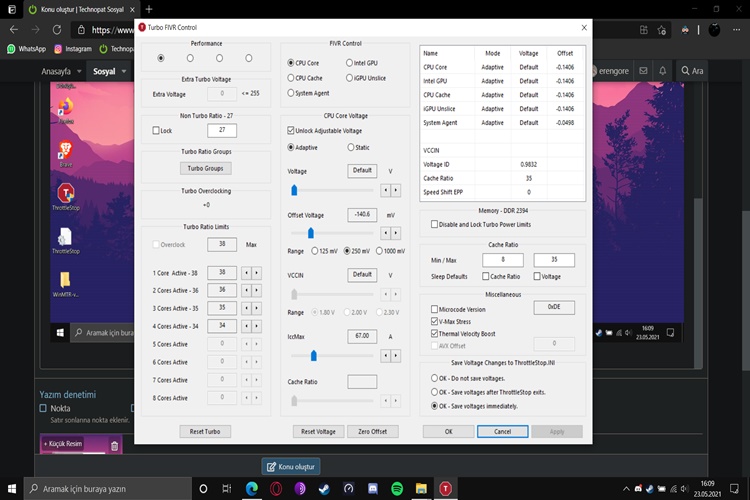The height and width of the screenshot is (500, 750).
Task: Click the IccMax slider handle
Action: point(314,356)
